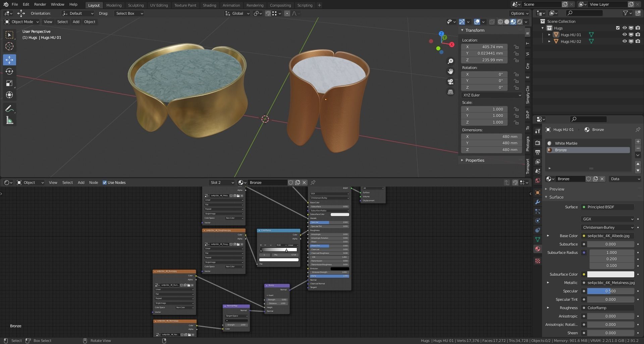
Task: Open the viewport Add menu
Action: click(76, 22)
